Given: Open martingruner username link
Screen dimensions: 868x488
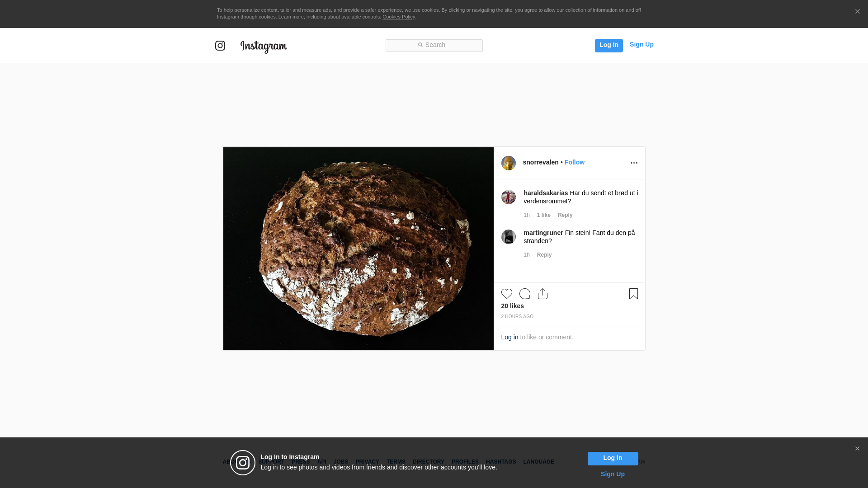Looking at the screenshot, I should 543,233.
